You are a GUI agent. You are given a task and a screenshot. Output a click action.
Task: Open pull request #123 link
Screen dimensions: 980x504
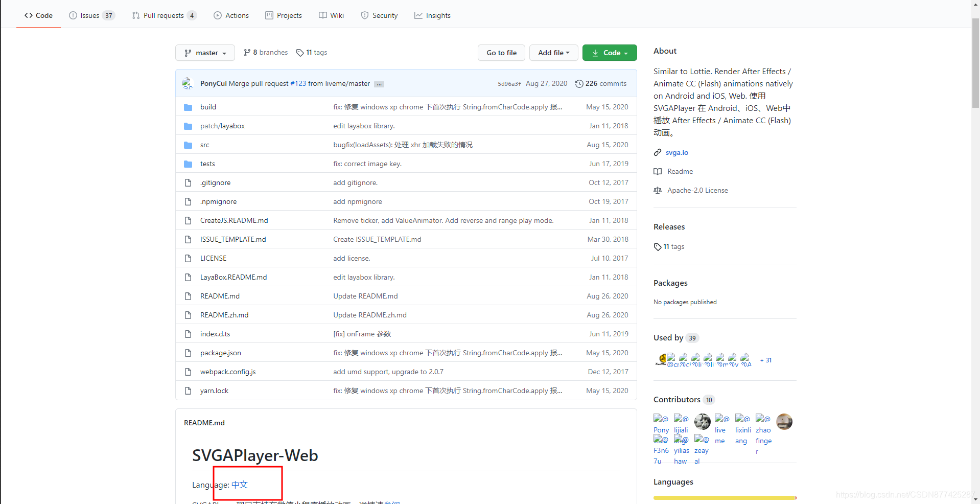(x=298, y=83)
